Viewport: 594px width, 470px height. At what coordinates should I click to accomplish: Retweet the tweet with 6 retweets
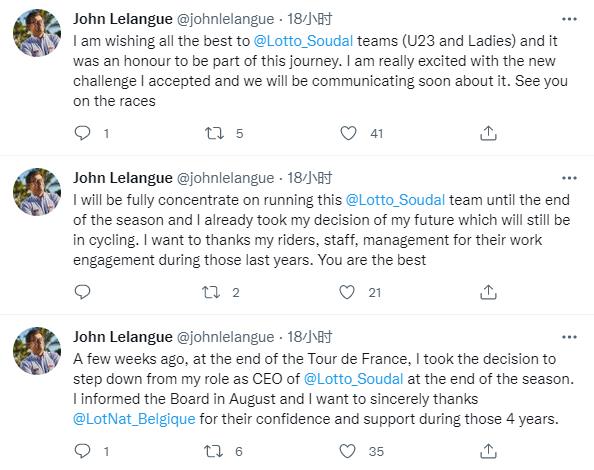point(213,451)
